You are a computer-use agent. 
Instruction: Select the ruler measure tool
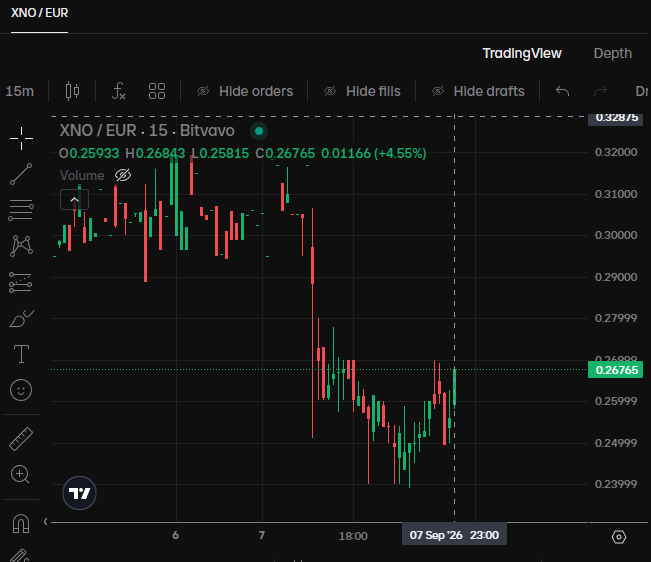21,439
